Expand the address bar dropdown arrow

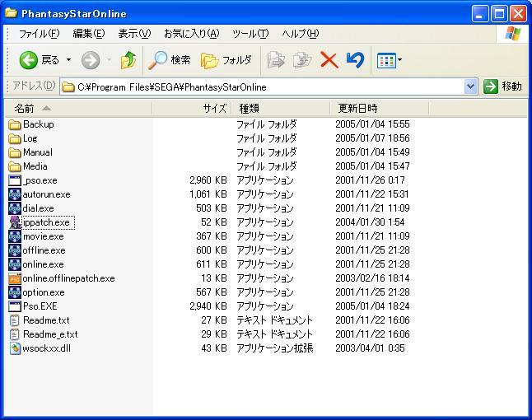tap(470, 86)
